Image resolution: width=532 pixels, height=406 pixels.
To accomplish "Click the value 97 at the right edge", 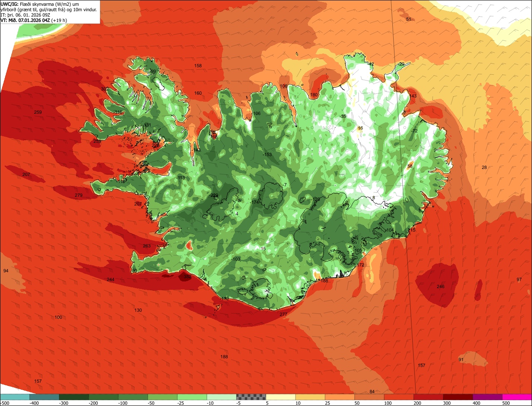I will click(519, 280).
